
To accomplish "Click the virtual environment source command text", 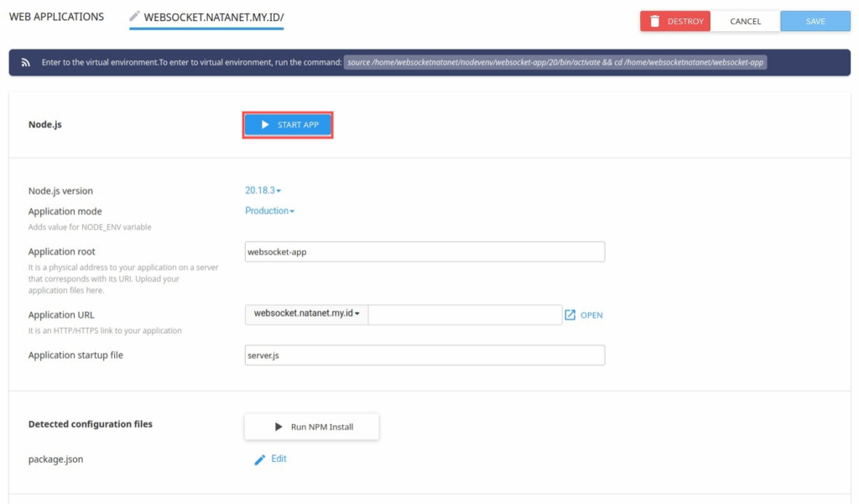I will pos(555,62).
